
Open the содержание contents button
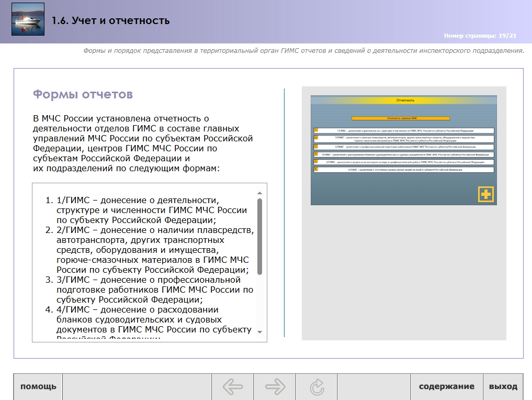447,387
